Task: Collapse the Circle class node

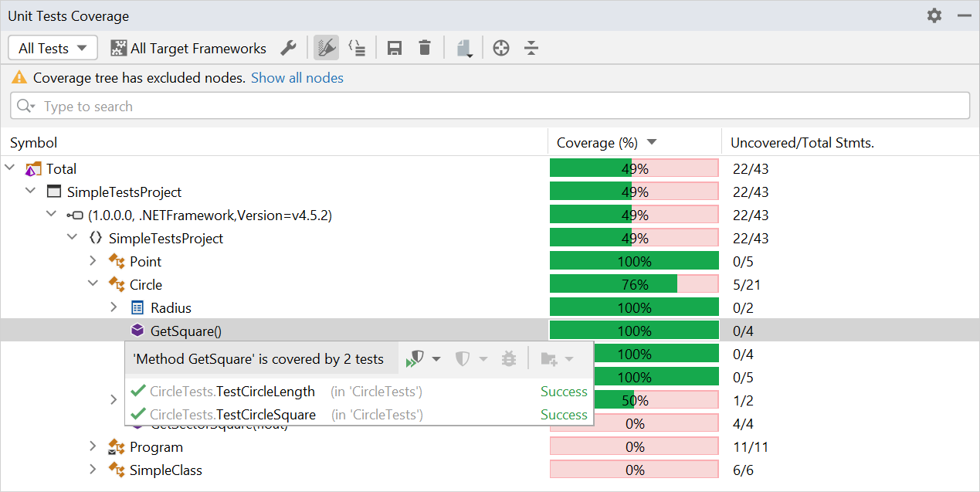Action: [93, 284]
